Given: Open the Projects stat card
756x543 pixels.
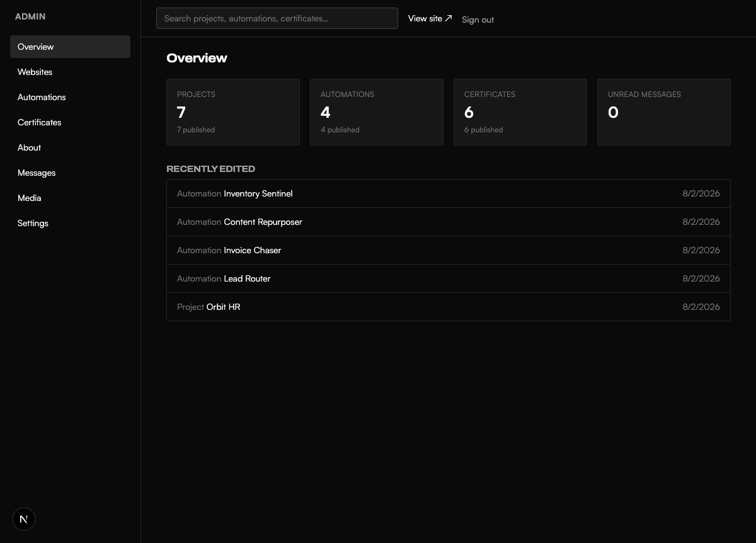Looking at the screenshot, I should pos(233,112).
